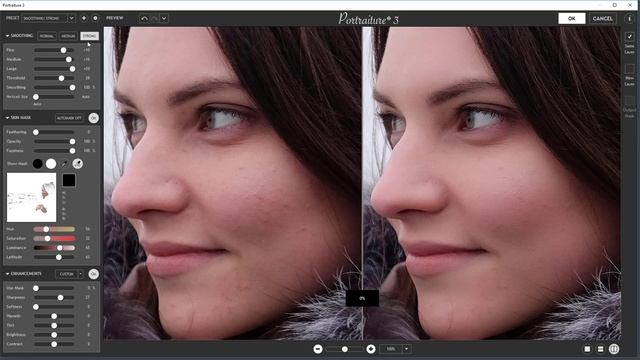
Task: Select the Medium smoothing preset
Action: click(68, 36)
